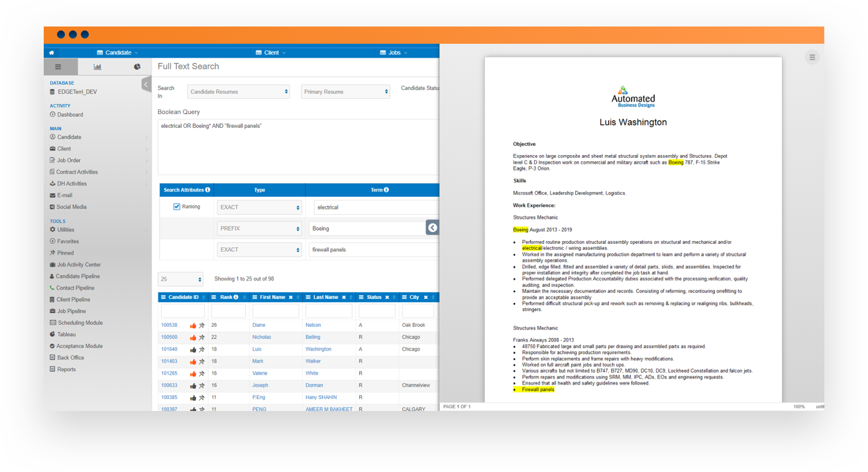Image resolution: width=868 pixels, height=472 pixels.
Task: Expand the Client sidebar item
Action: 98,148
